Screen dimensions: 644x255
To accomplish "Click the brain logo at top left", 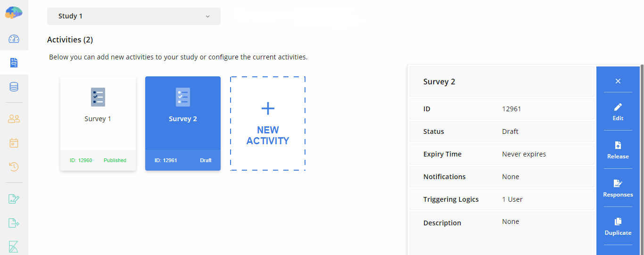I will pyautogui.click(x=14, y=12).
